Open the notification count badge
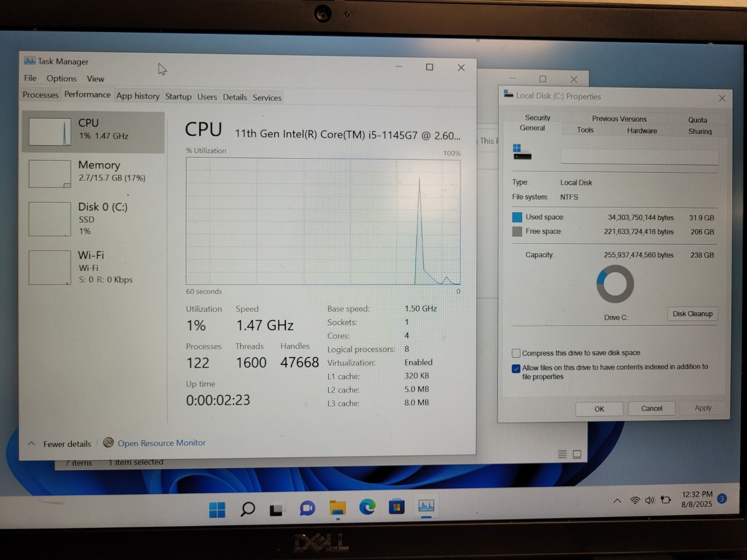 click(722, 498)
